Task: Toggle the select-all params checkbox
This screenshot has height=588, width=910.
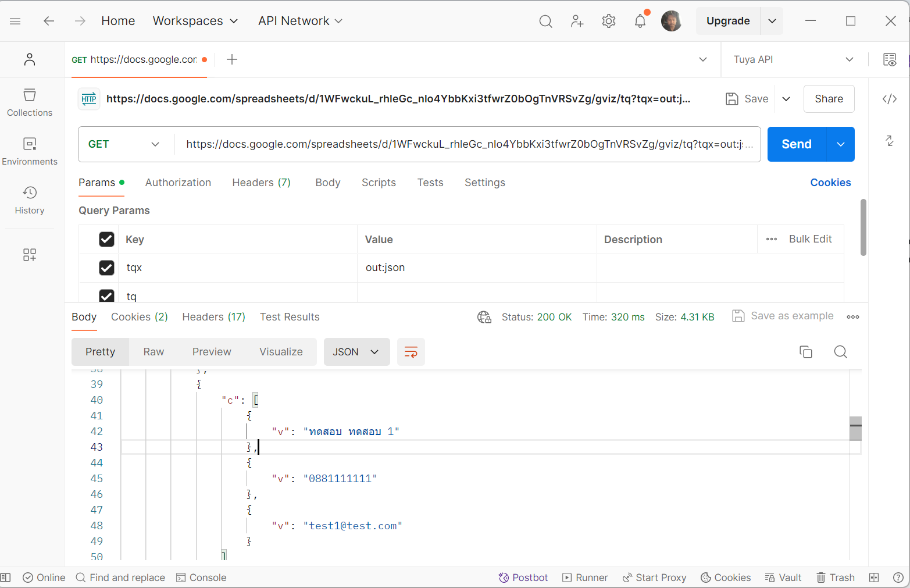Action: (106, 239)
